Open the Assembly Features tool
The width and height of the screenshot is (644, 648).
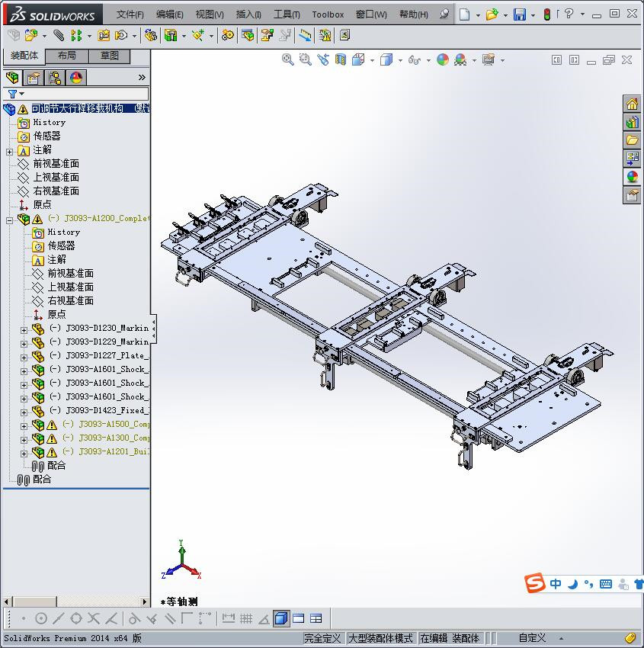tap(170, 36)
